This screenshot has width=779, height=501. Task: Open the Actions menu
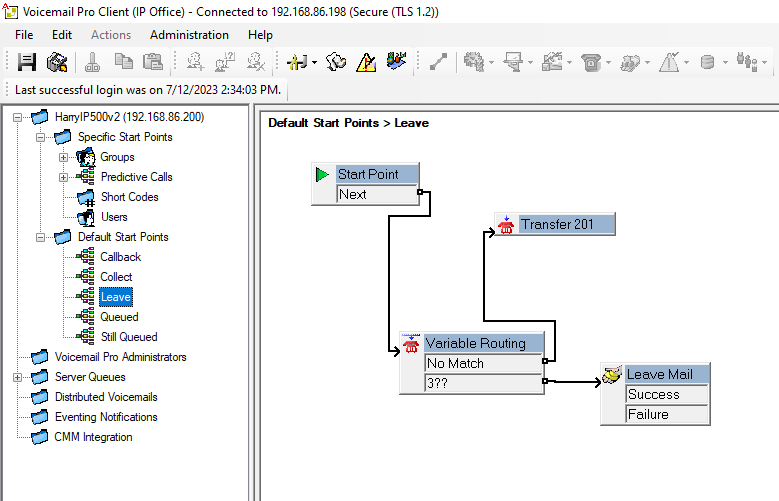[111, 35]
